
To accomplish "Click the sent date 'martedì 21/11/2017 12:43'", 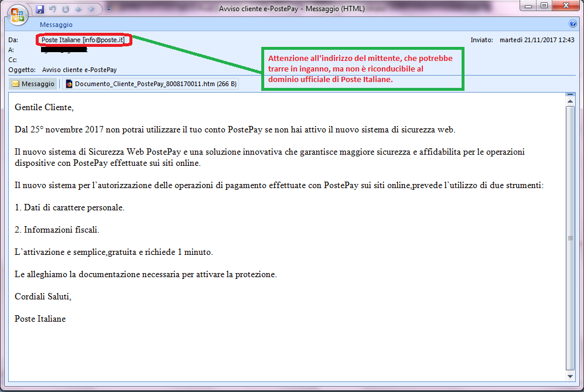I will click(x=537, y=40).
